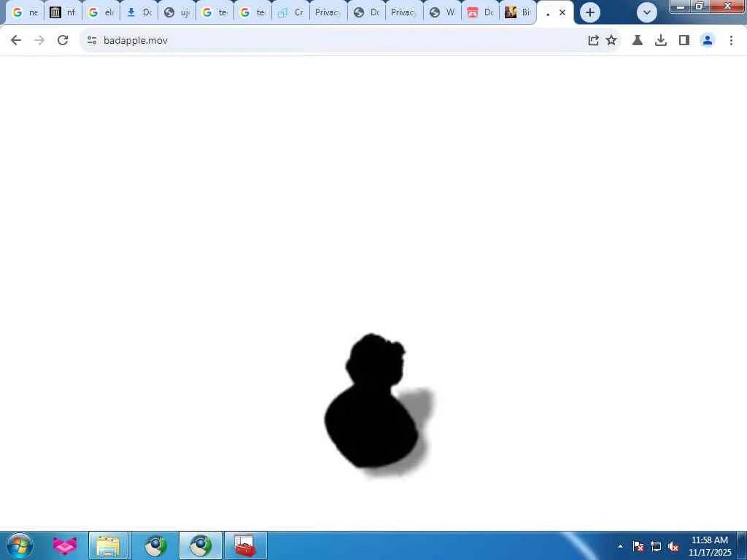Select the active browser window taskbar icon
This screenshot has height=560, width=747.
coord(201,545)
